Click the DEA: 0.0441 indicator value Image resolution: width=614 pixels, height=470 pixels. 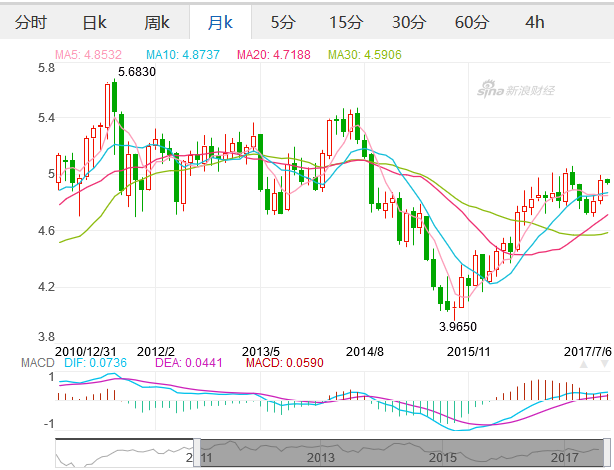(189, 363)
